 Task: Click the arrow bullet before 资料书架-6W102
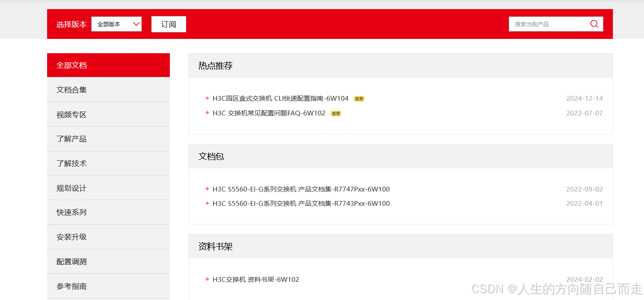pos(207,279)
